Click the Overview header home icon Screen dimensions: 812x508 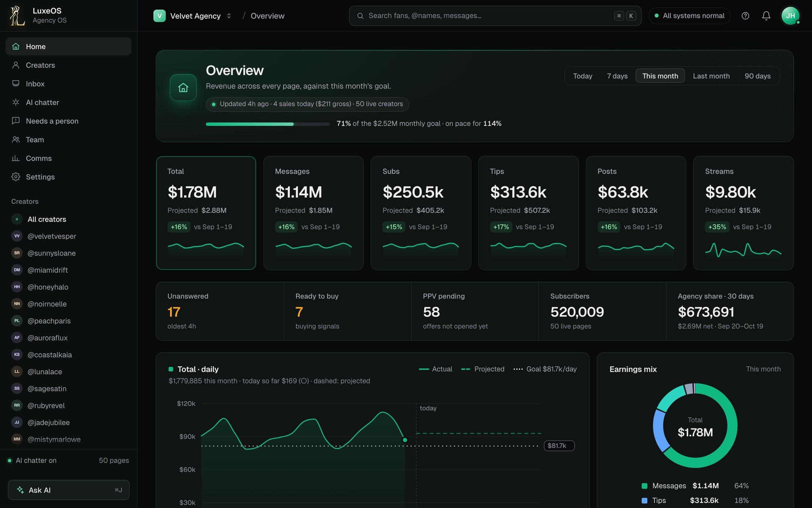tap(183, 87)
